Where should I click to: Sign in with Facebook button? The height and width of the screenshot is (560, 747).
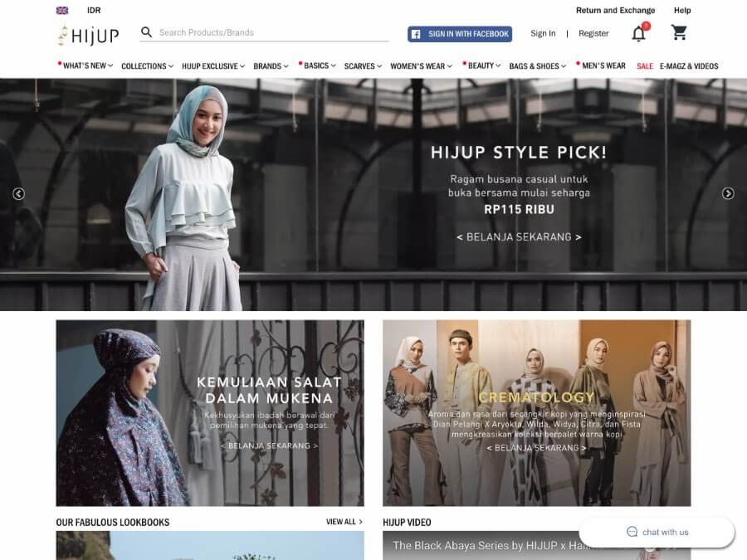[x=460, y=34]
